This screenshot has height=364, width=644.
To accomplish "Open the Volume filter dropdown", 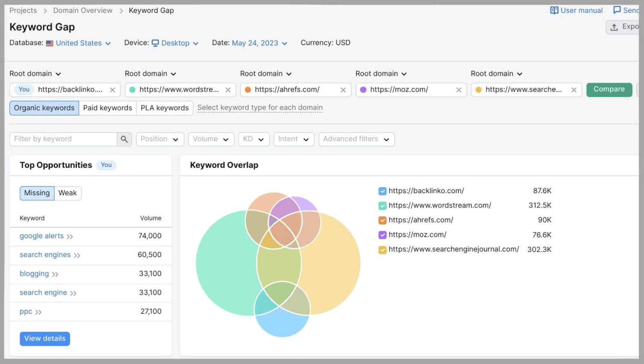I will point(211,139).
